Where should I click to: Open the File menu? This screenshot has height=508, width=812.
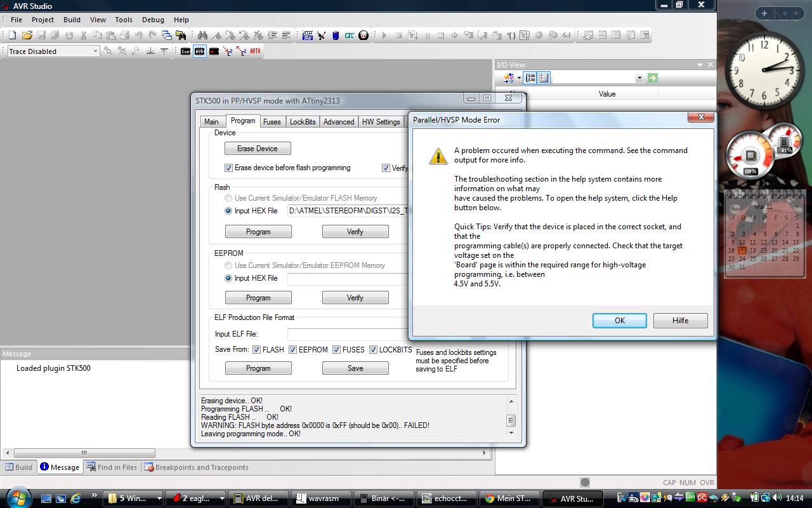click(x=16, y=20)
